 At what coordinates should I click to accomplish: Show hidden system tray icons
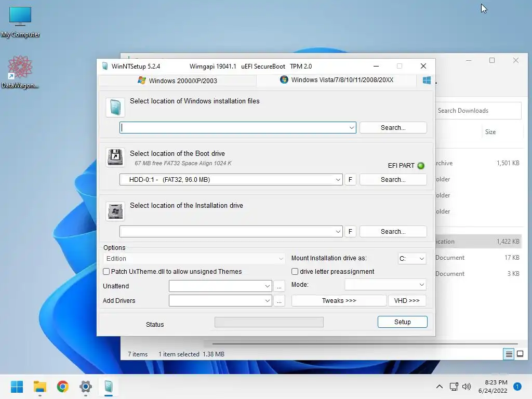[440, 387]
